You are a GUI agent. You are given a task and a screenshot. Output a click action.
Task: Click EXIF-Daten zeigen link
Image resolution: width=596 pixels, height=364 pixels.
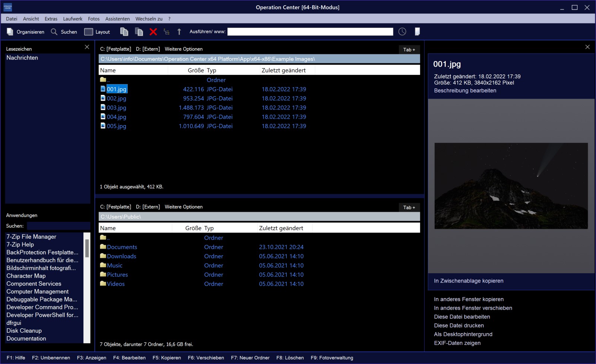pos(457,343)
